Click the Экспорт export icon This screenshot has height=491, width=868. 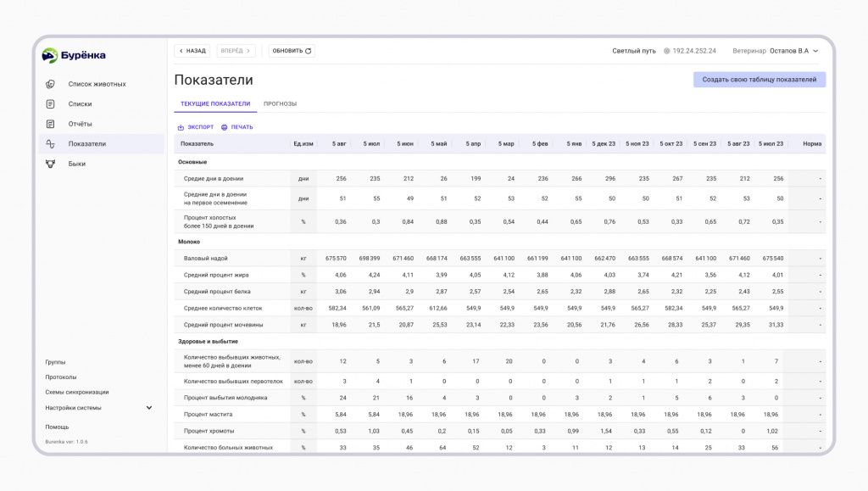point(181,127)
